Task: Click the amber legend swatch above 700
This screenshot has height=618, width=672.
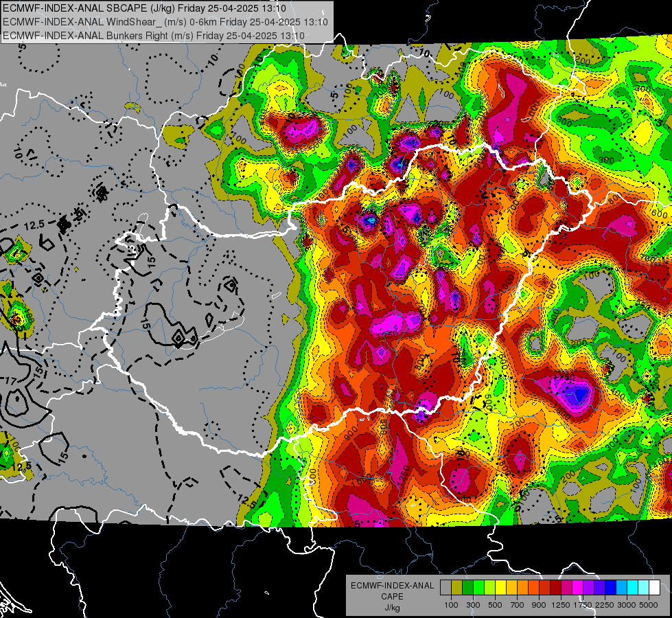Action: 511,587
